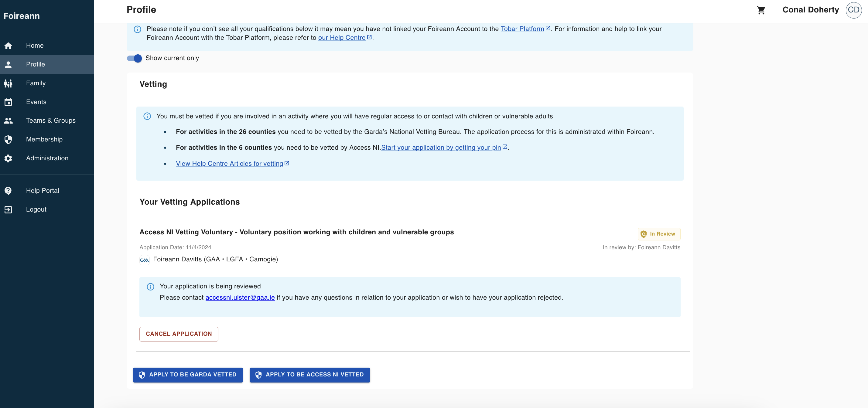This screenshot has width=868, height=408.
Task: Click the GAA logo beside Foireann Davitts
Action: coord(145,260)
